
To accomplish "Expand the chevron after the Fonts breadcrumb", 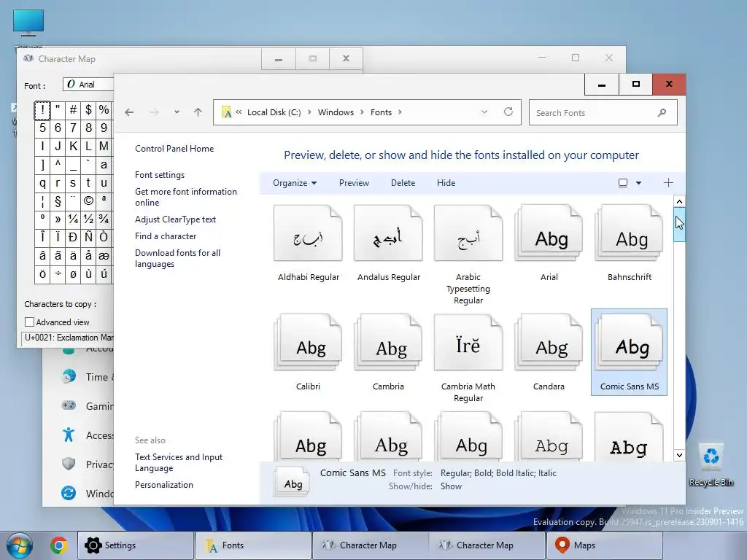I will [x=400, y=112].
